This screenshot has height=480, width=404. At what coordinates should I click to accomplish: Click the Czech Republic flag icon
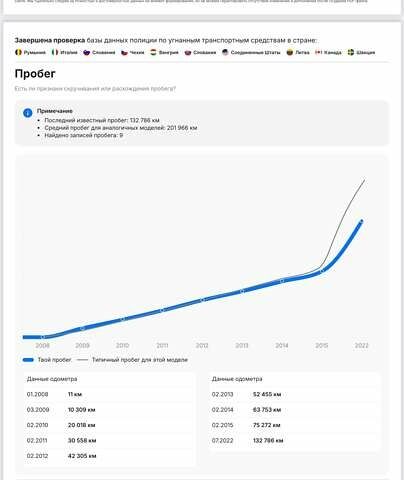[124, 52]
